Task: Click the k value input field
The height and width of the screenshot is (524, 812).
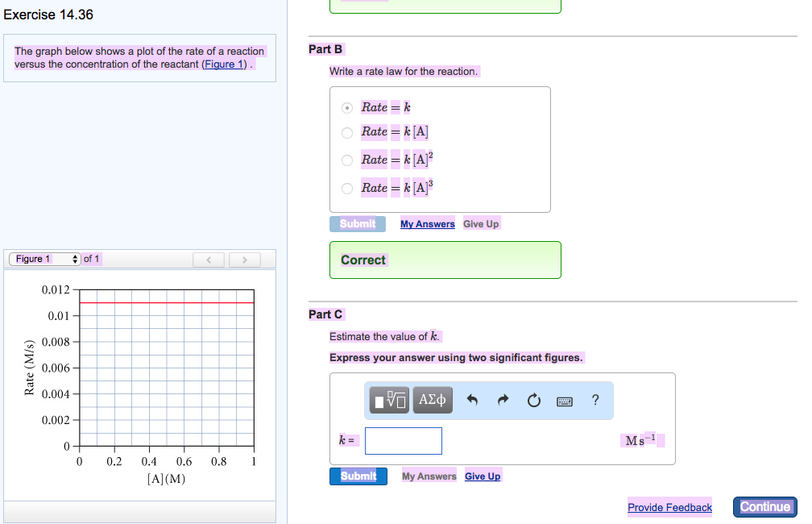Action: coord(403,441)
